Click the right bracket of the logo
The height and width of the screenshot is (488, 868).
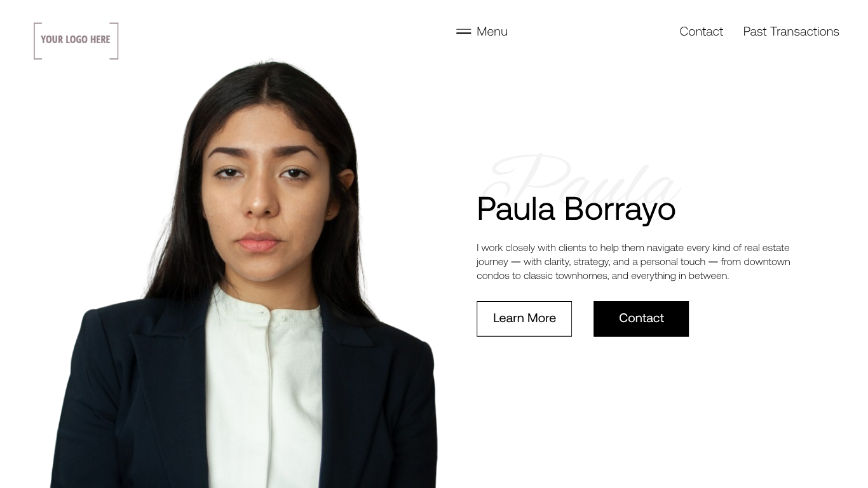point(114,41)
